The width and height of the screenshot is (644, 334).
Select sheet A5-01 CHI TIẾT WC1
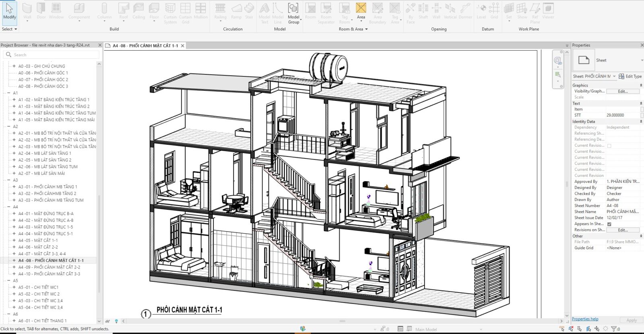tap(38, 287)
